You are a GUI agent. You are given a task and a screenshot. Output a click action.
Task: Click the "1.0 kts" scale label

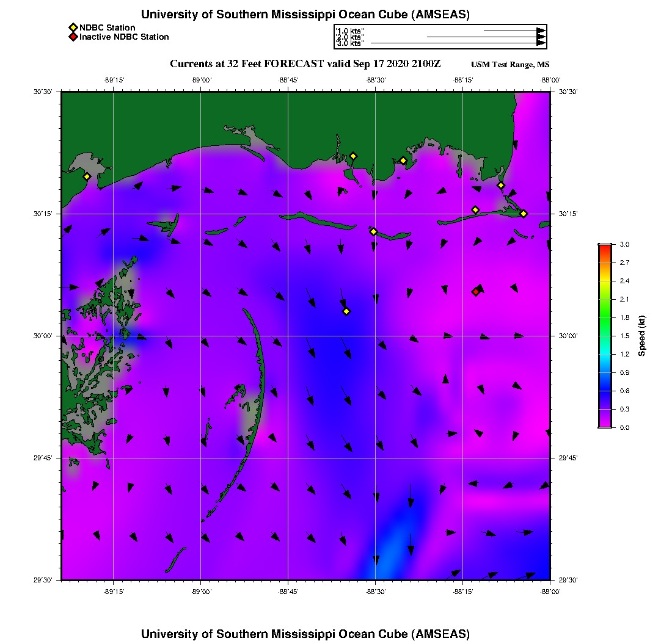(349, 31)
